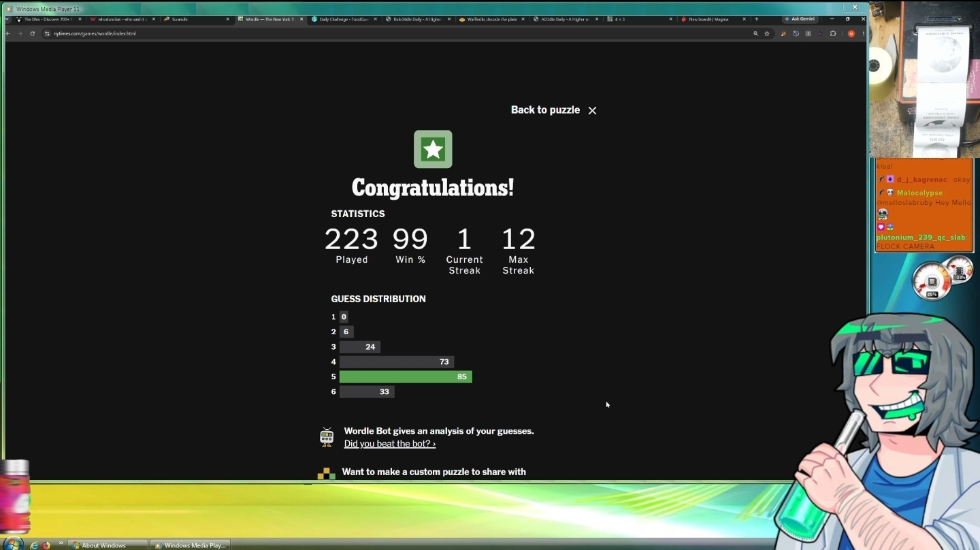This screenshot has width=980, height=550.
Task: Select the 4-guess distribution bar showing 73
Action: pos(397,361)
